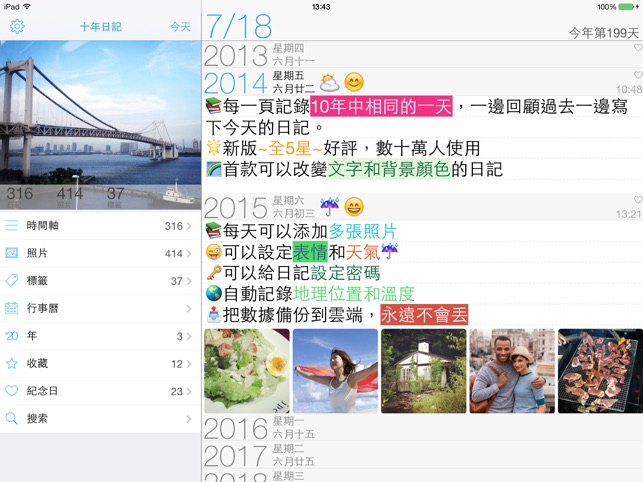Image resolution: width=643 pixels, height=482 pixels.
Task: Tap green highlighted 文字和背景顏色 text
Action: point(389,169)
